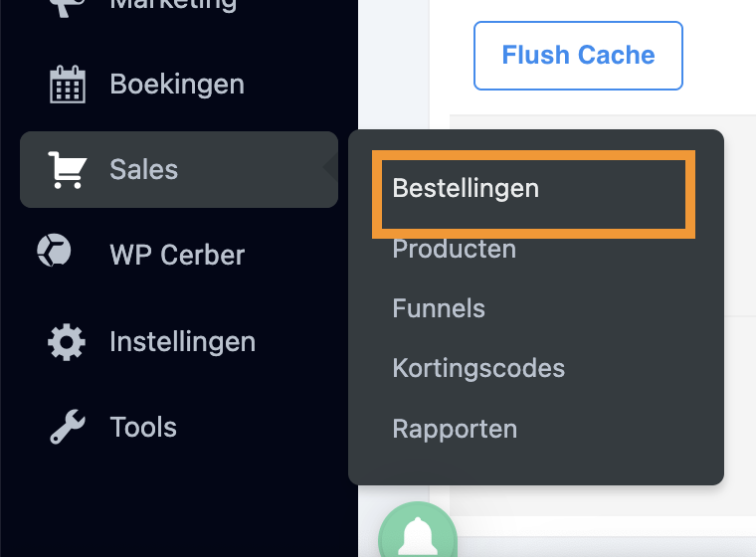
Task: Open Bestellingen in the Sales submenu
Action: 466,188
